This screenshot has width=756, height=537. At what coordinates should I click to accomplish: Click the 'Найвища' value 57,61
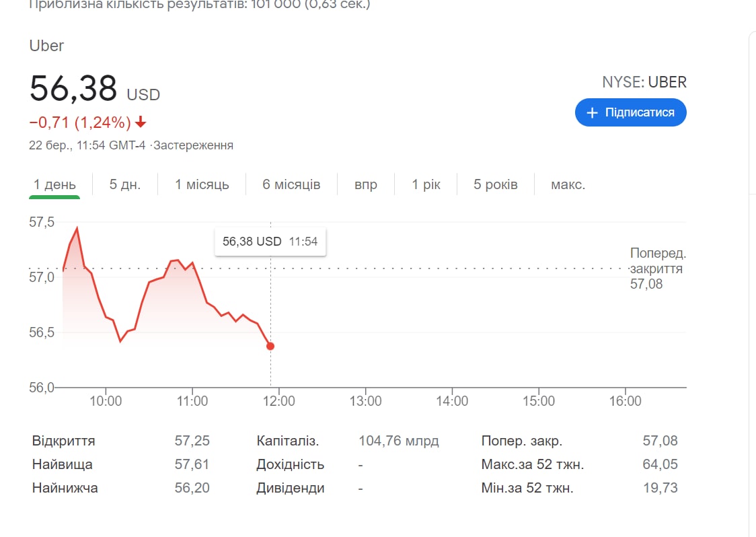point(192,464)
